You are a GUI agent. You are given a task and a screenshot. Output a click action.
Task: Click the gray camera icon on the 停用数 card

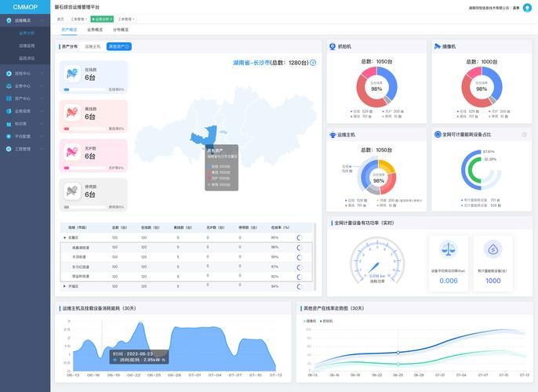pyautogui.click(x=72, y=191)
